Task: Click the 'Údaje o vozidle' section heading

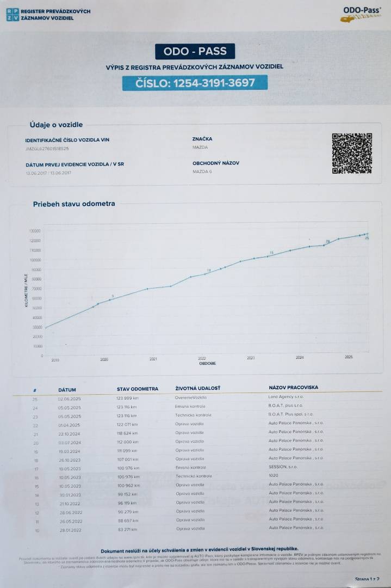Action: (x=56, y=125)
